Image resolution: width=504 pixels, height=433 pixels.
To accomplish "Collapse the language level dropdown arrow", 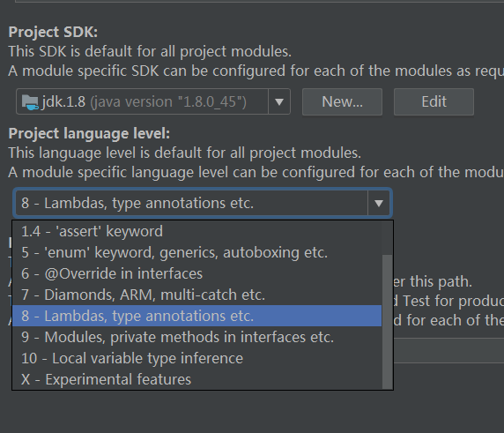I will click(379, 204).
